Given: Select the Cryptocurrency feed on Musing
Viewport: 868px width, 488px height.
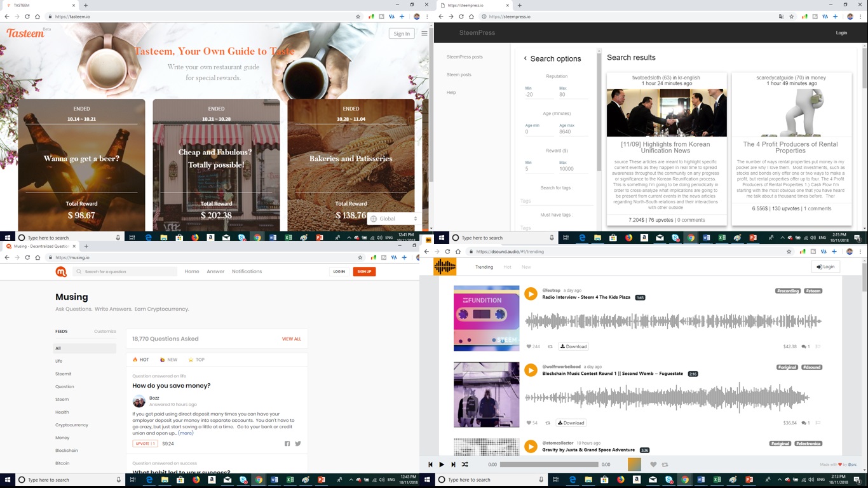Looking at the screenshot, I should 72,425.
